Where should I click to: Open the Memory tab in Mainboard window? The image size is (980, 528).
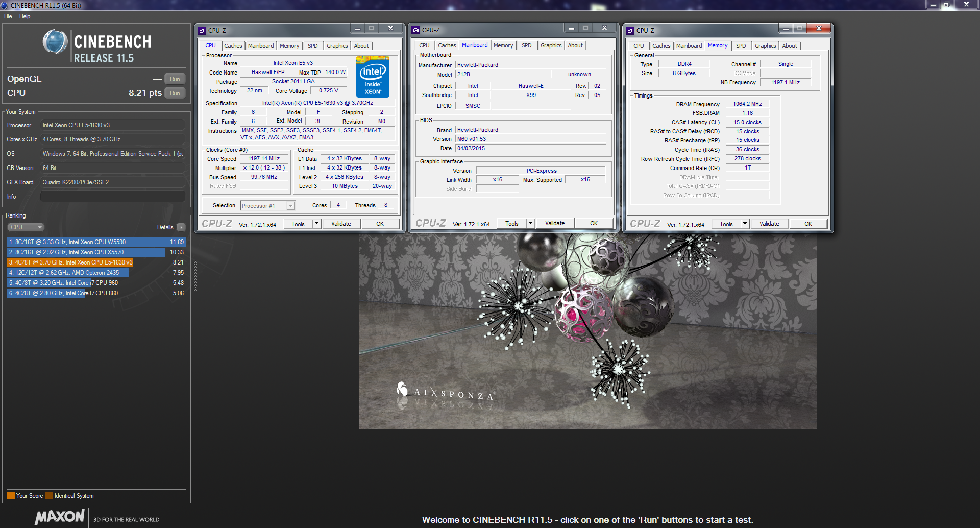coord(503,45)
